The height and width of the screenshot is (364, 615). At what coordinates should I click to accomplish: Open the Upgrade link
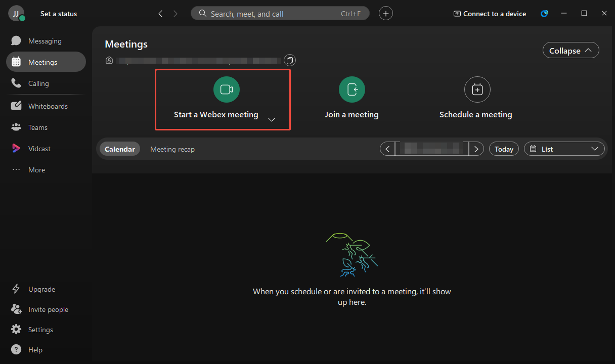click(41, 289)
